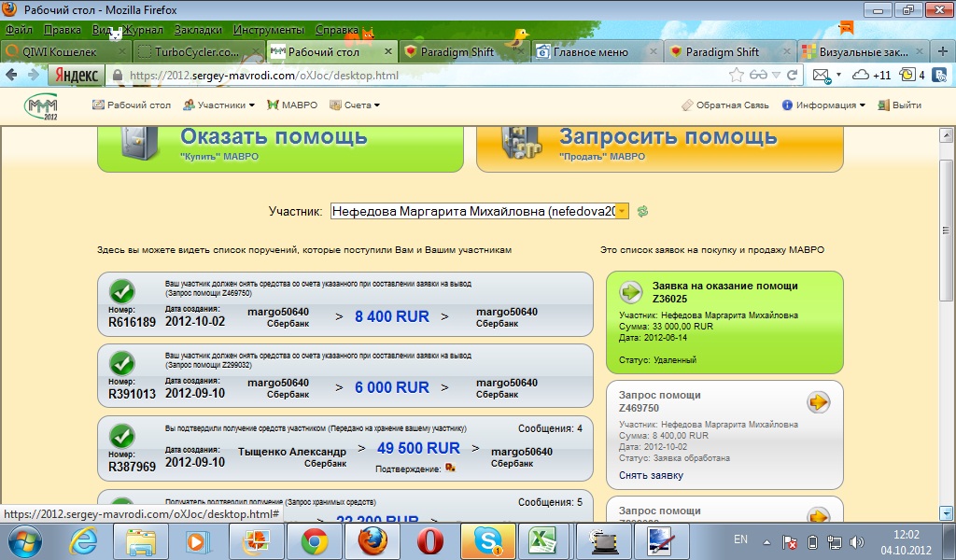Refresh the participant list with the green icon
Screen dimensions: 956x560
[642, 212]
